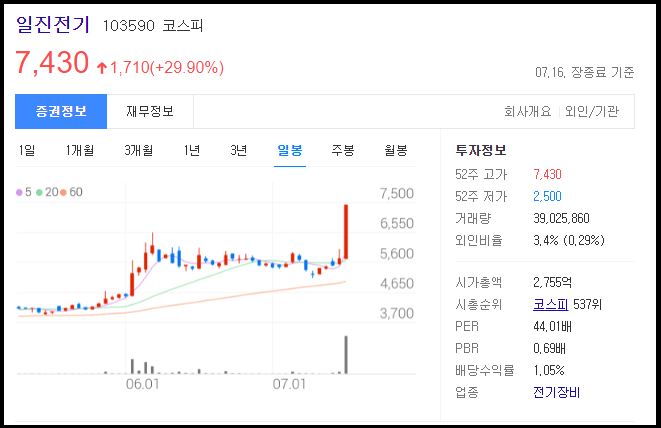Click the stock code 103590
The height and width of the screenshot is (428, 661).
point(129,26)
